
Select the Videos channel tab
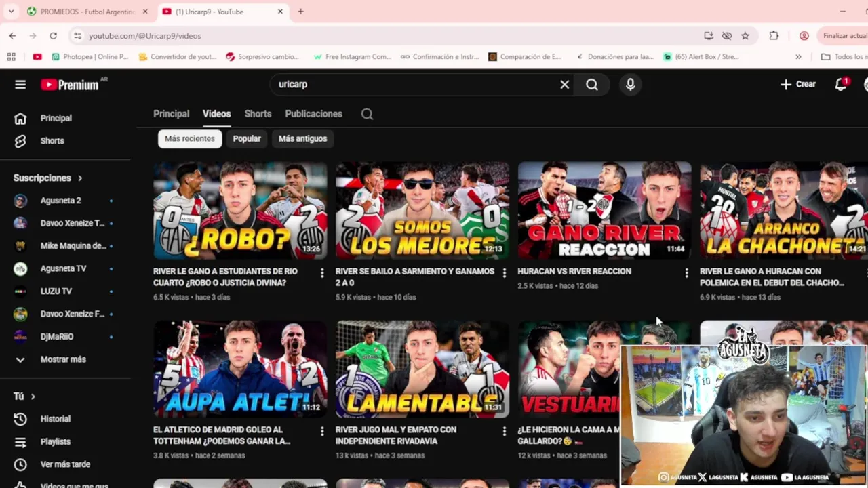217,114
